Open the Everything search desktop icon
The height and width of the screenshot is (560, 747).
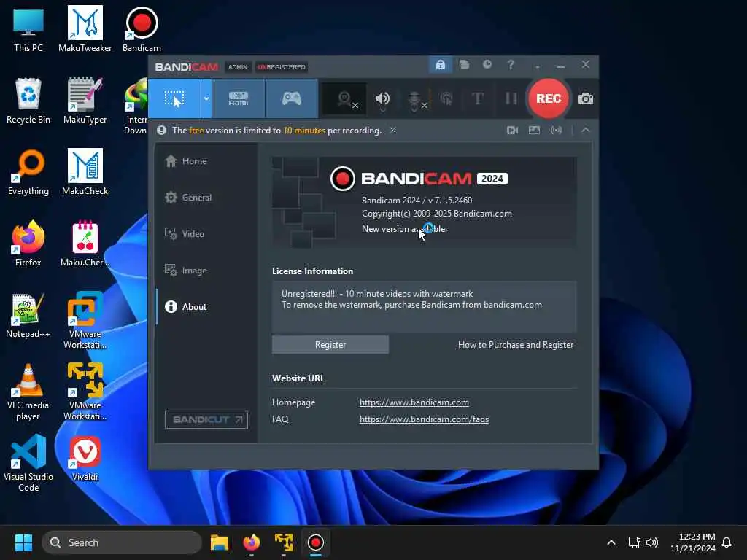click(x=28, y=172)
